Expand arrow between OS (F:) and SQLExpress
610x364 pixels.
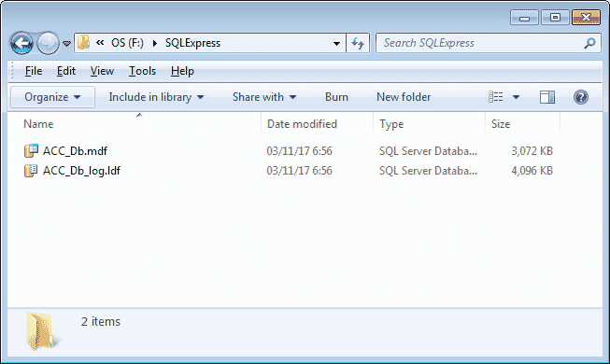pos(155,43)
